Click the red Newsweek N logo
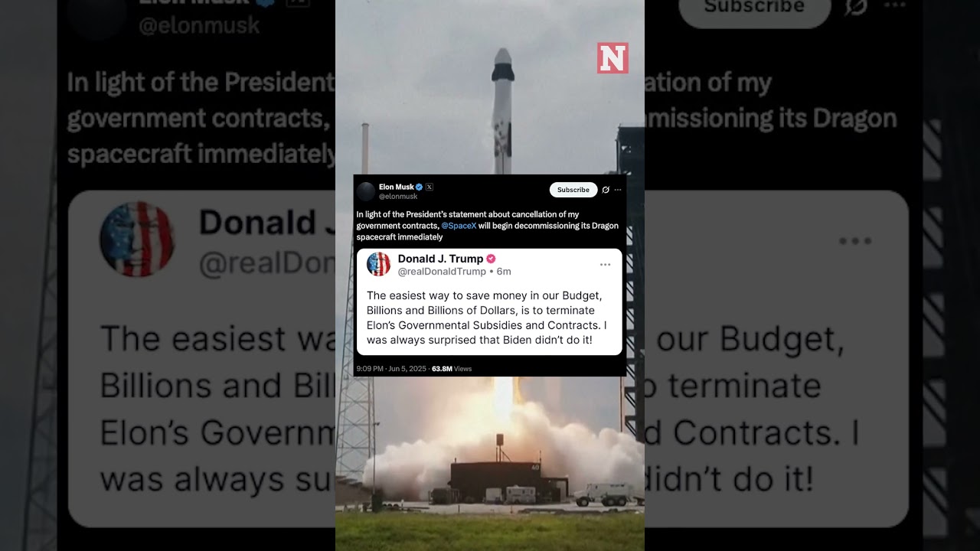 (612, 58)
